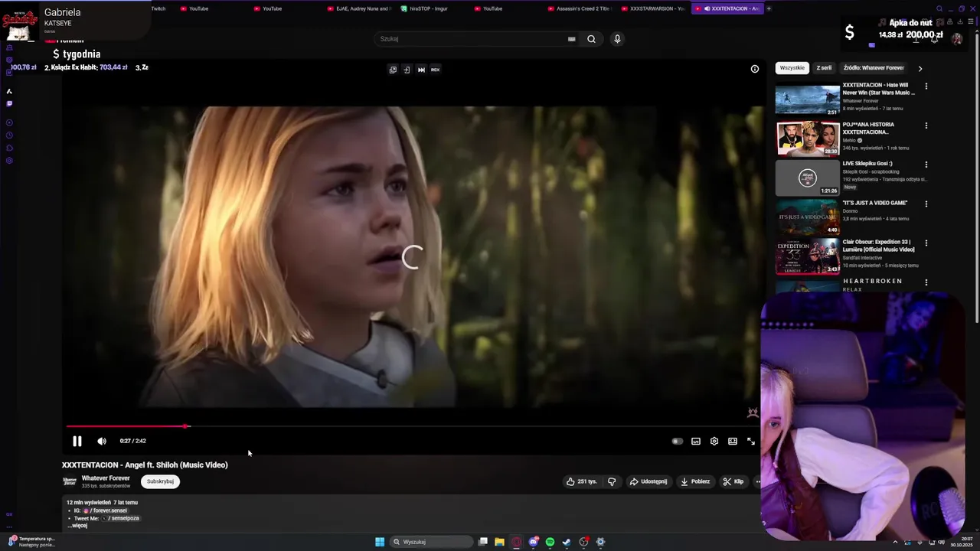Screen dimensions: 980x551
Task: Show more filter chips with right chevron
Action: tap(920, 68)
